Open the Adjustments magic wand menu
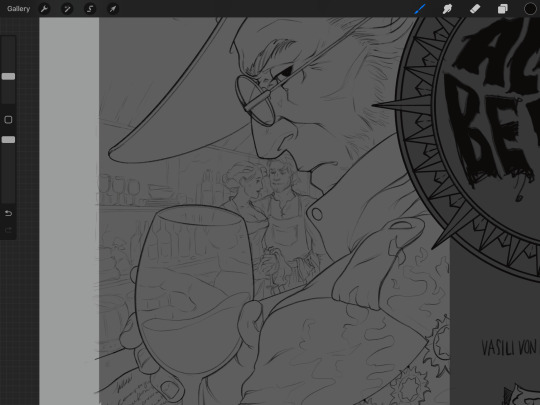The image size is (540, 405). point(67,9)
